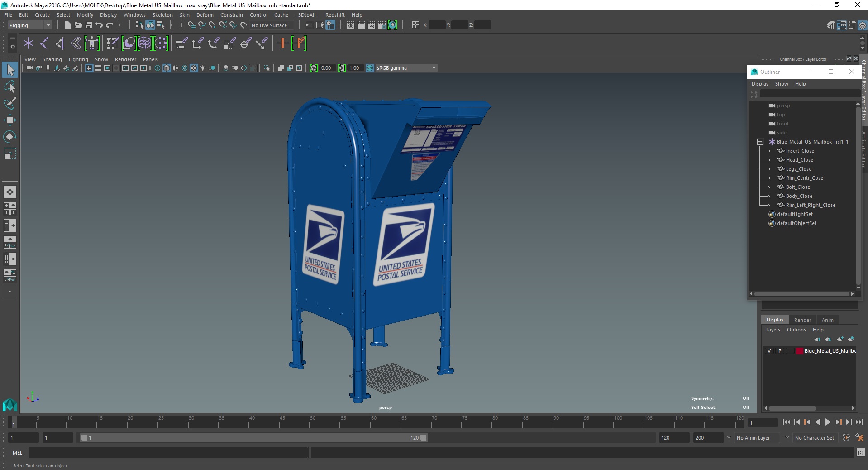Open Render Settings icon
This screenshot has width=868, height=470.
click(382, 25)
